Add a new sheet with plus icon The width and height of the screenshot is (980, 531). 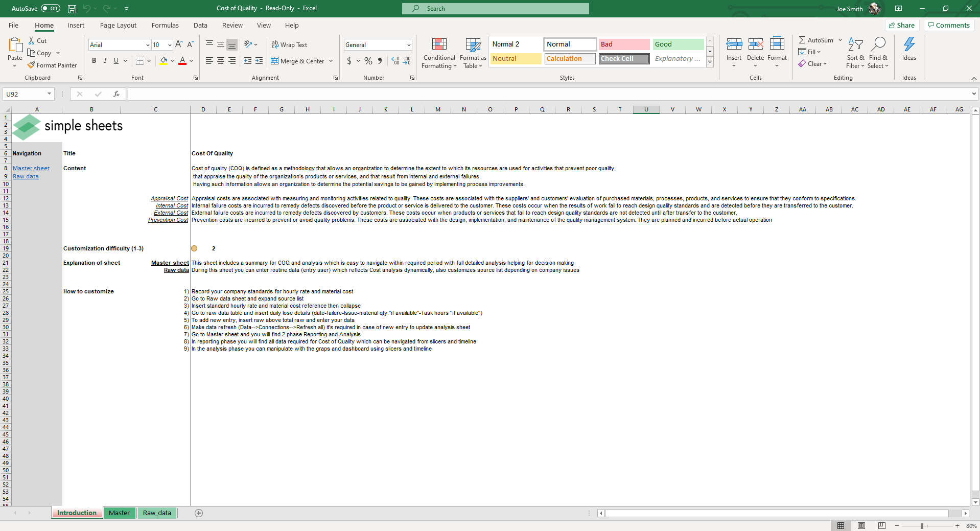(199, 513)
